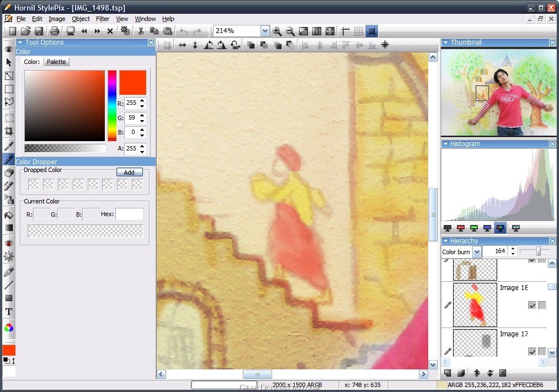Increase layer opacity 164 stepper
This screenshot has width=559, height=392.
tap(513, 249)
